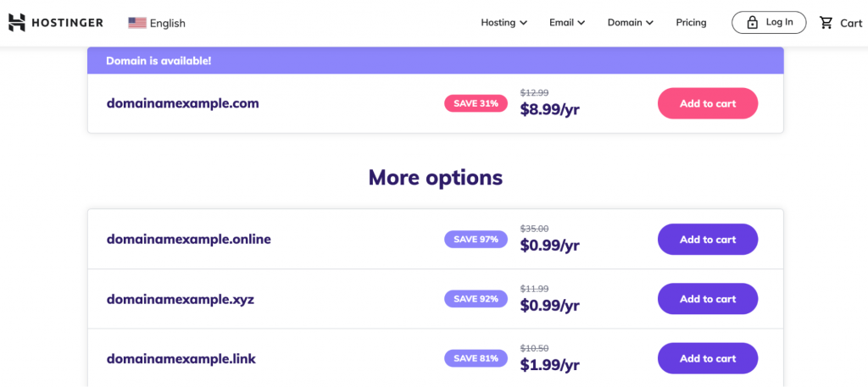Add domainamexample.online to cart
The width and height of the screenshot is (868, 387).
pyautogui.click(x=708, y=240)
